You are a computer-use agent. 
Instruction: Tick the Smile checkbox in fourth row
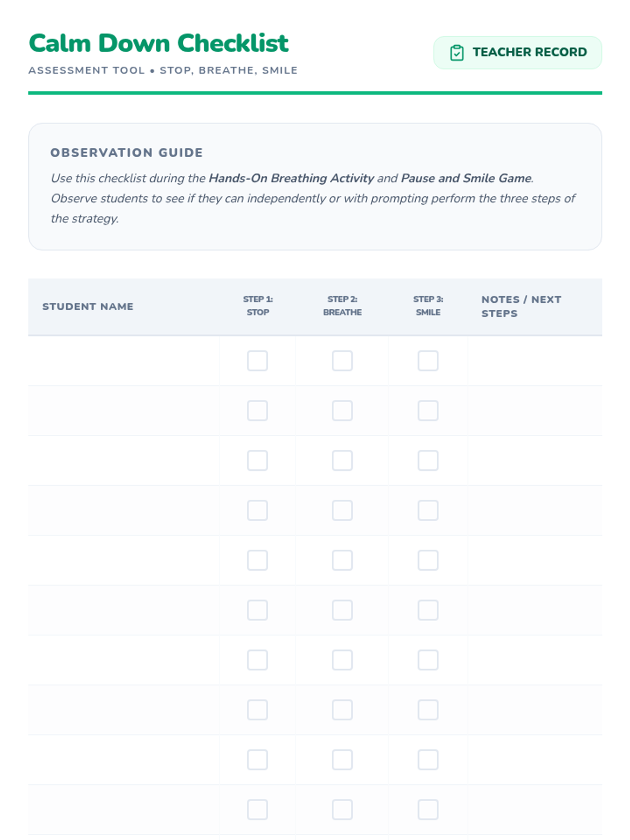[x=428, y=510]
